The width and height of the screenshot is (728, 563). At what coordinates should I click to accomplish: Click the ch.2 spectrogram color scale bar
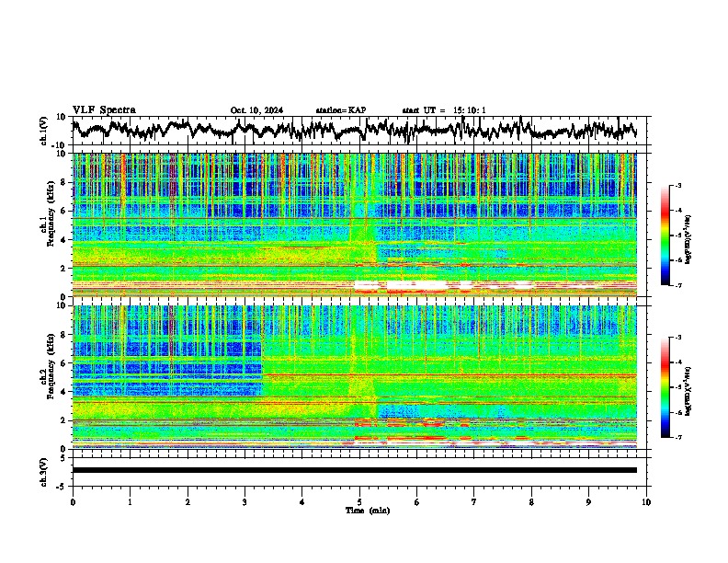pos(665,387)
